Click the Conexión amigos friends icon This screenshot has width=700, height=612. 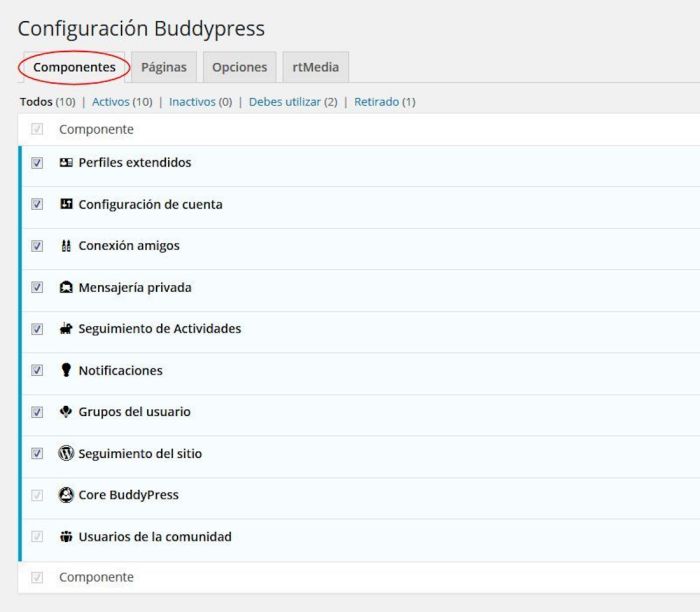(x=66, y=246)
